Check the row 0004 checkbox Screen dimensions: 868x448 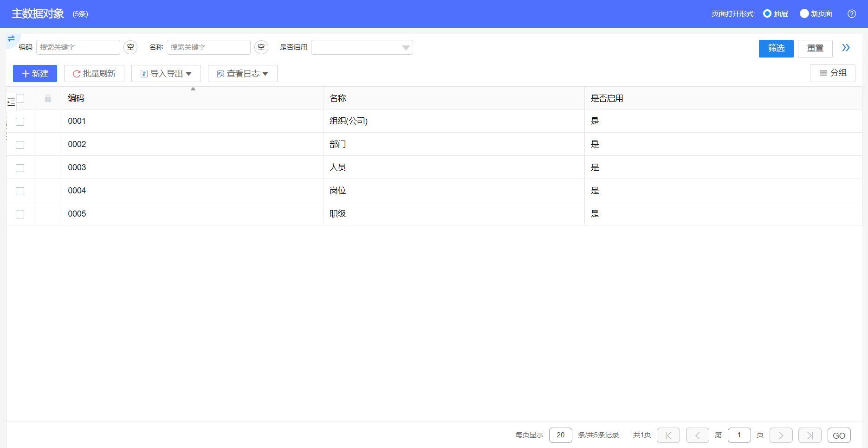(20, 191)
